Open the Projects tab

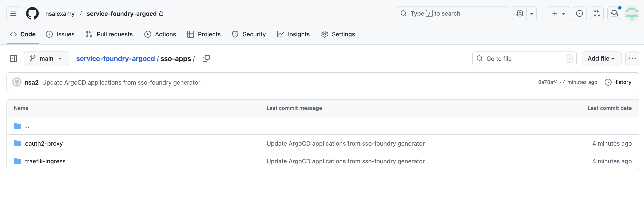pos(204,34)
